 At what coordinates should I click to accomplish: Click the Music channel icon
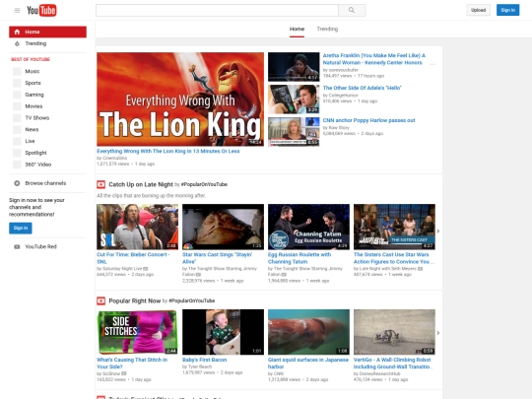[17, 71]
